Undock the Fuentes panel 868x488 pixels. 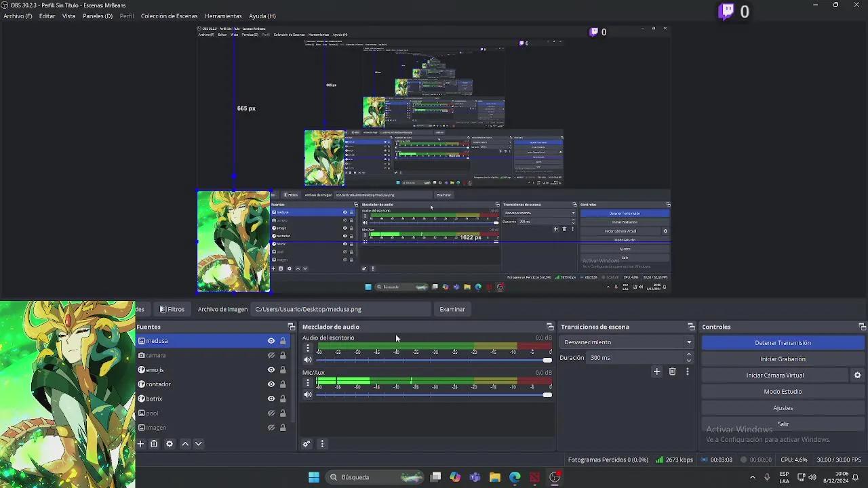291,327
